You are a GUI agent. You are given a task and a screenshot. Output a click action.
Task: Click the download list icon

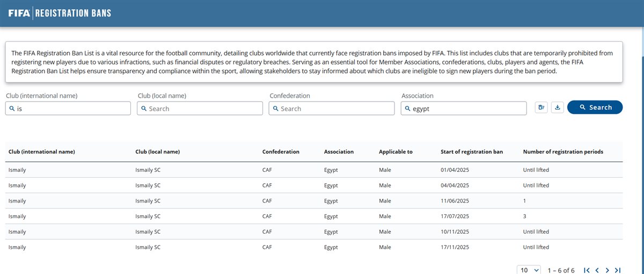(x=558, y=107)
